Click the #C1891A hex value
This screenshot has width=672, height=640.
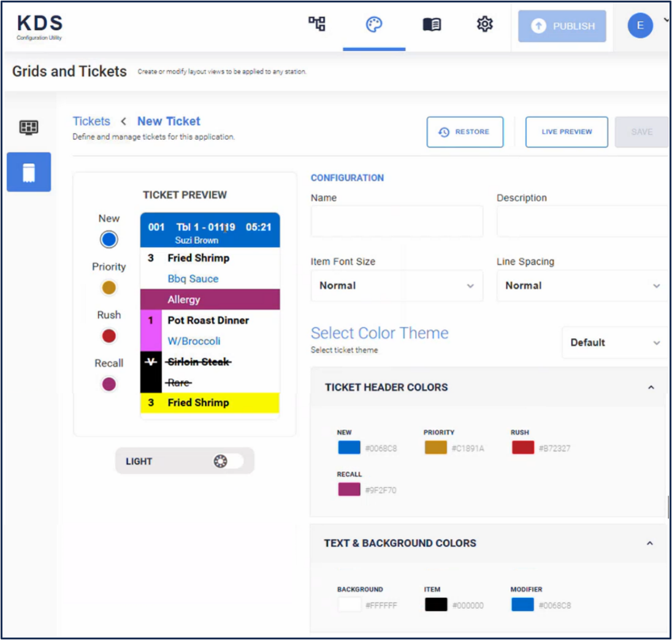click(x=468, y=449)
